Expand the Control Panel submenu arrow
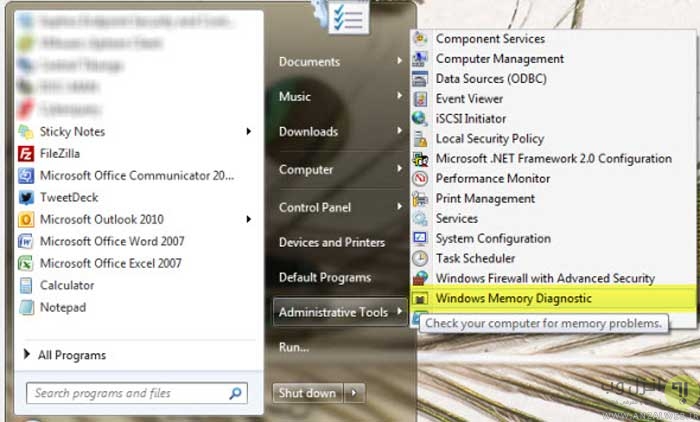Viewport: 700px width, 422px height. [400, 207]
